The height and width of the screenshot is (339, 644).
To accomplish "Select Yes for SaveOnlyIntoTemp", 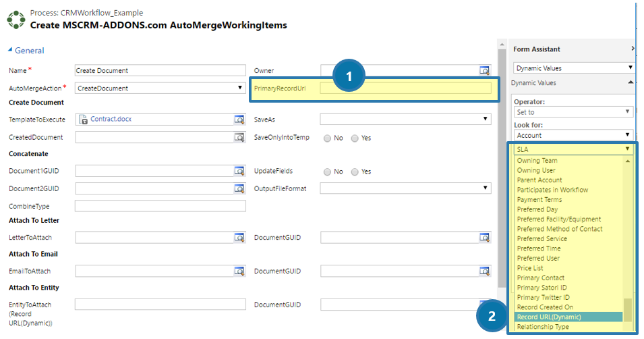I will point(355,138).
